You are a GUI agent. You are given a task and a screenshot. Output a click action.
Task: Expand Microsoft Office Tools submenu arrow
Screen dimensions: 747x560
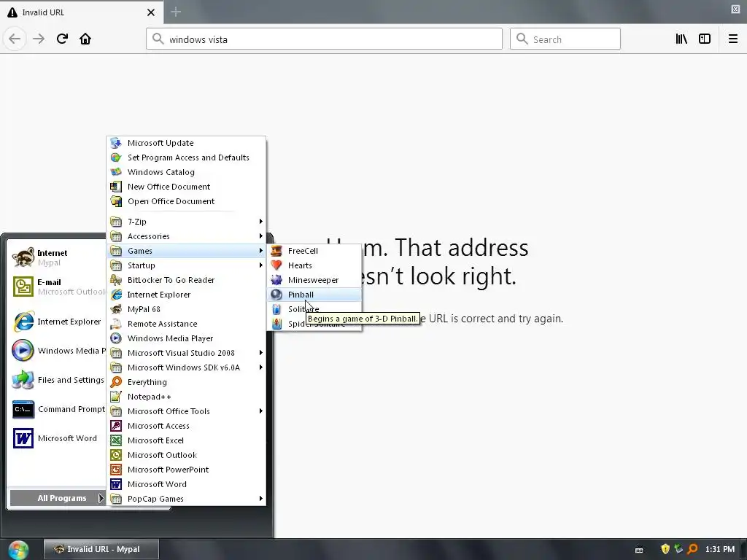point(260,411)
